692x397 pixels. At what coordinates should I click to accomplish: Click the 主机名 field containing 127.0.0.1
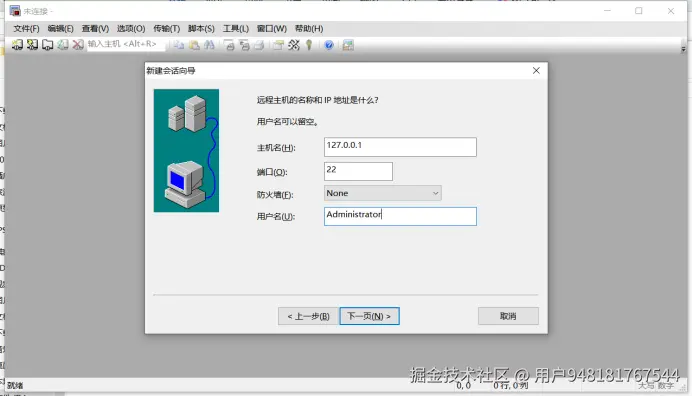pyautogui.click(x=400, y=147)
